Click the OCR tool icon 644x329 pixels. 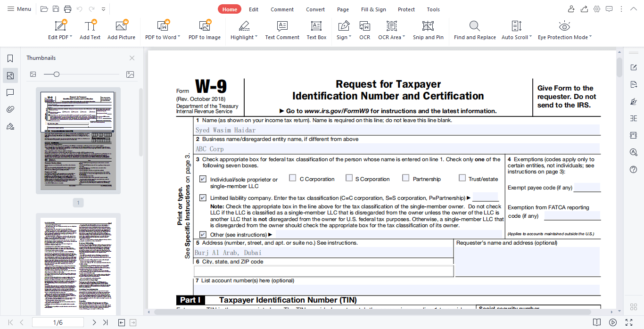click(x=364, y=26)
